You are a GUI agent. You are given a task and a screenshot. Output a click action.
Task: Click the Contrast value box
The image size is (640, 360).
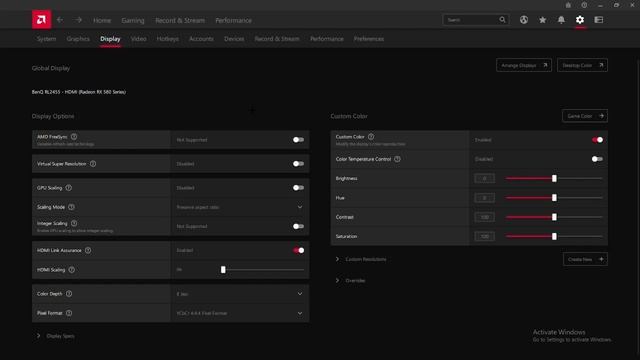tap(484, 217)
